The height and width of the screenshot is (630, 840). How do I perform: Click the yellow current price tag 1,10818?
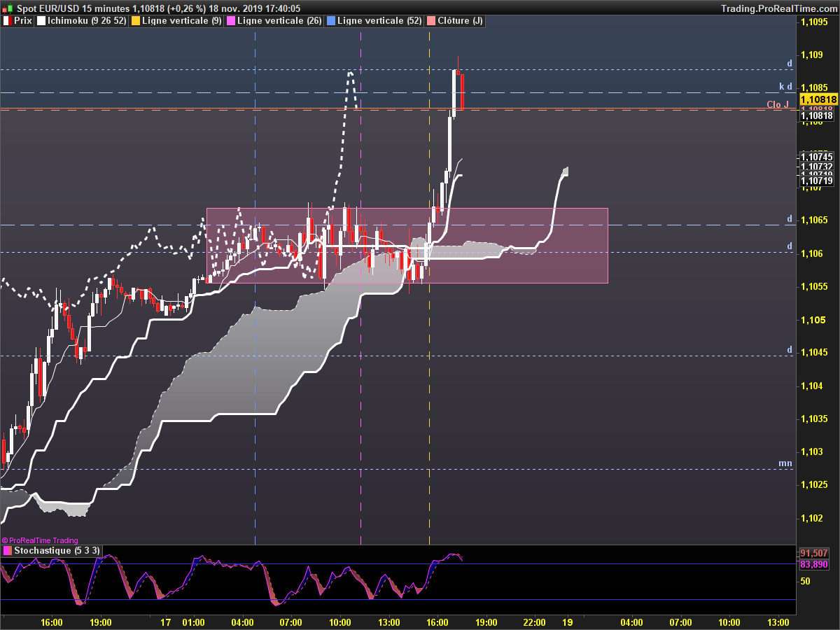(x=818, y=100)
